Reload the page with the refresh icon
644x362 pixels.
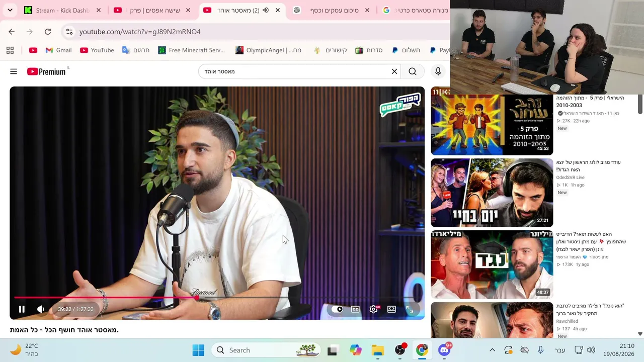click(48, 32)
